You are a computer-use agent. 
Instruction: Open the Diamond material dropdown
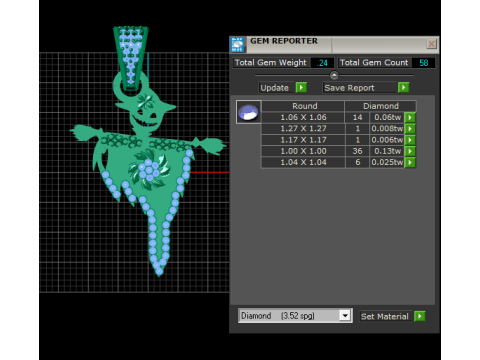(345, 315)
